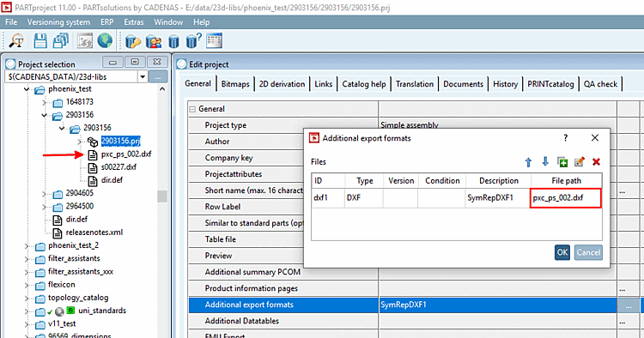
Task: Click the search magnifier toolbar icon
Action: pyautogui.click(x=16, y=41)
